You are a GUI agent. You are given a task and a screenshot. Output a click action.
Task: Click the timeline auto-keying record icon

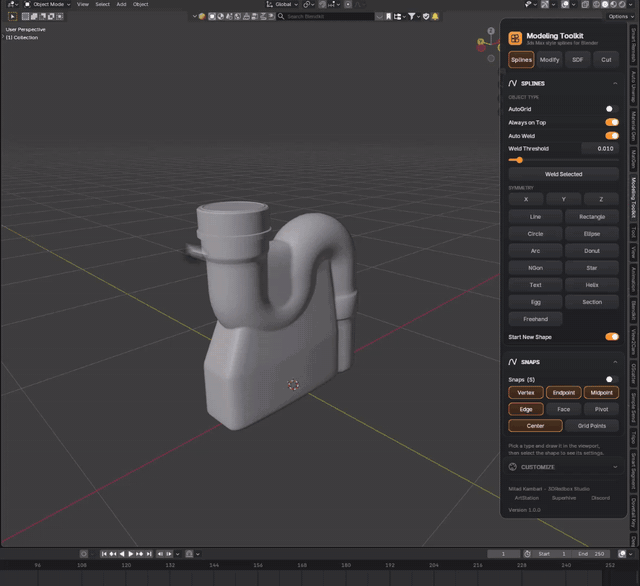(84, 554)
